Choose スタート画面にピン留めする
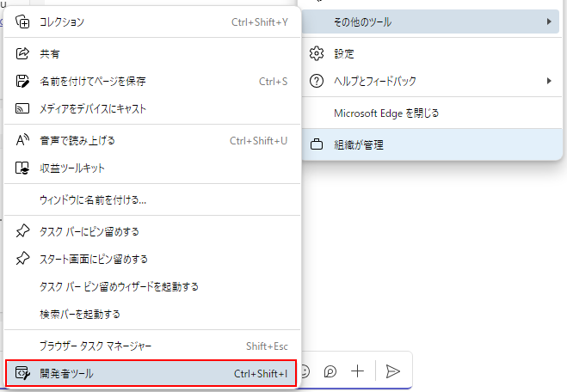This screenshot has width=567, height=392. click(152, 259)
